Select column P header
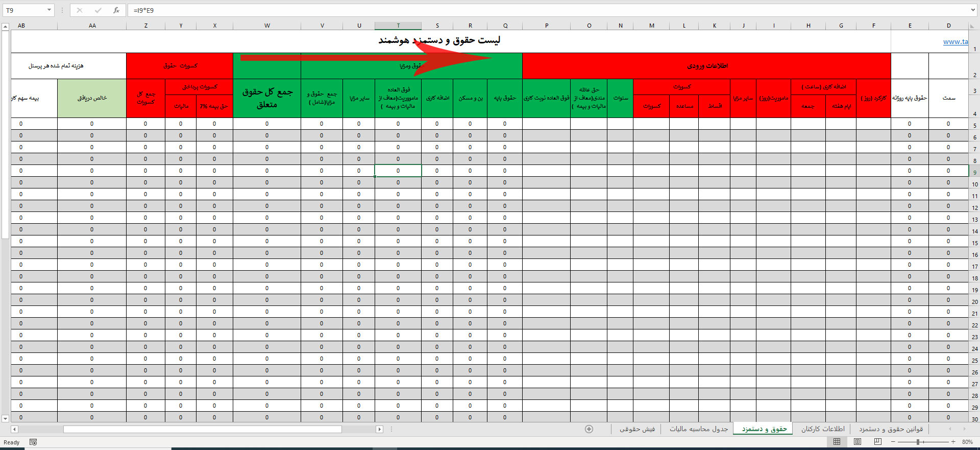This screenshot has width=980, height=450. 546,26
